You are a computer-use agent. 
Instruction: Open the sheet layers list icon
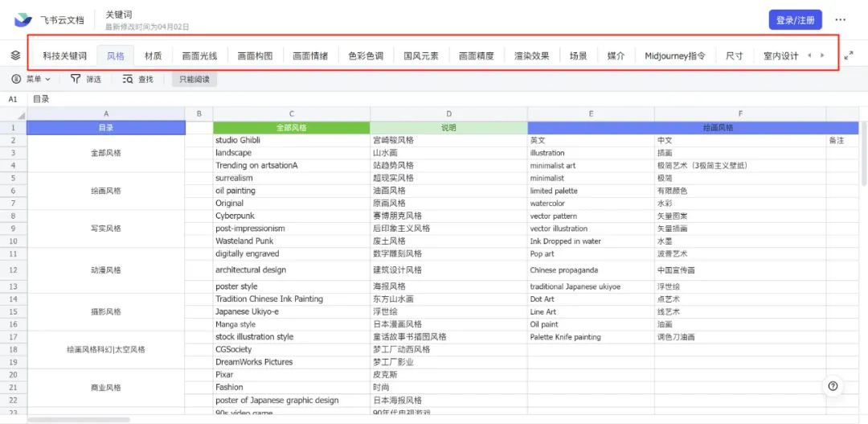click(15, 56)
